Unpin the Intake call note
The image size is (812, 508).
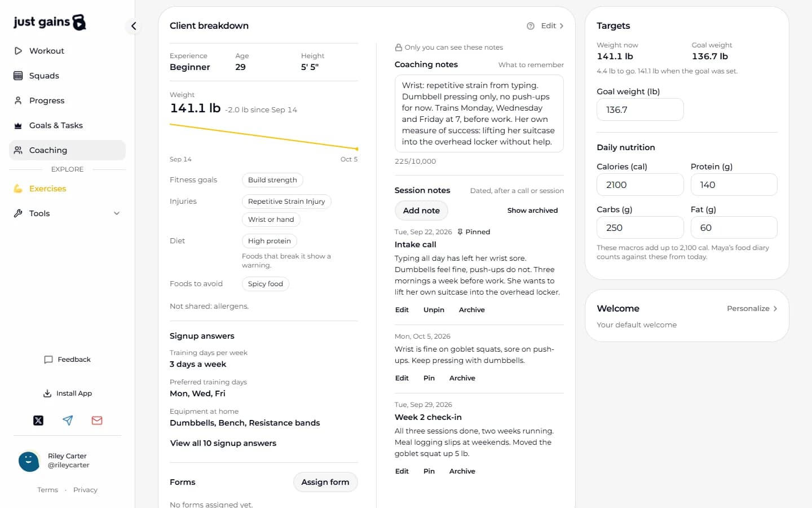point(434,310)
